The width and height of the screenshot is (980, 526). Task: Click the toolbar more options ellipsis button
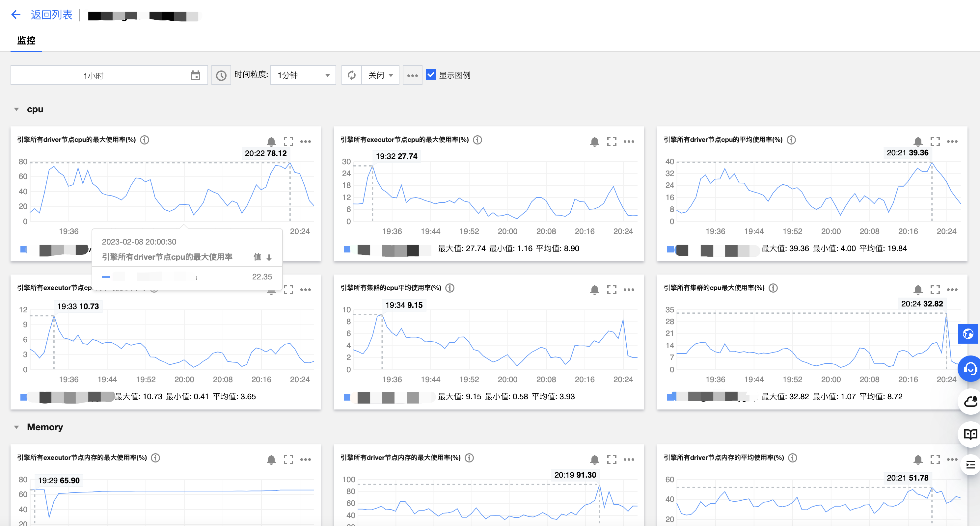(412, 75)
